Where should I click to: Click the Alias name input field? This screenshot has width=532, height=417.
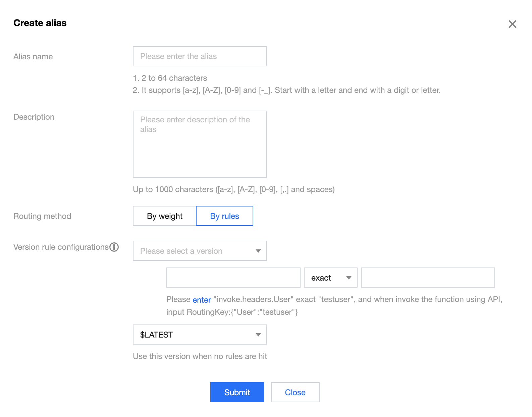[x=200, y=56]
